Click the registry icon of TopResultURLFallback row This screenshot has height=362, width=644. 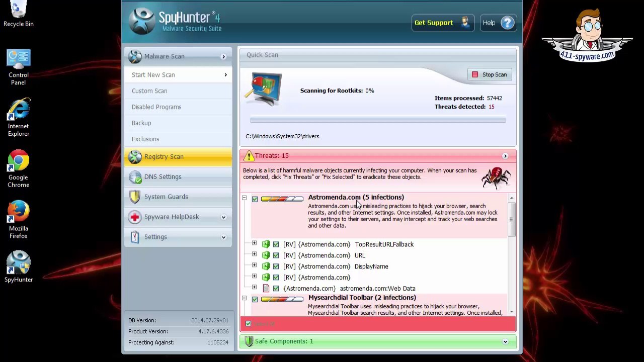tap(266, 244)
